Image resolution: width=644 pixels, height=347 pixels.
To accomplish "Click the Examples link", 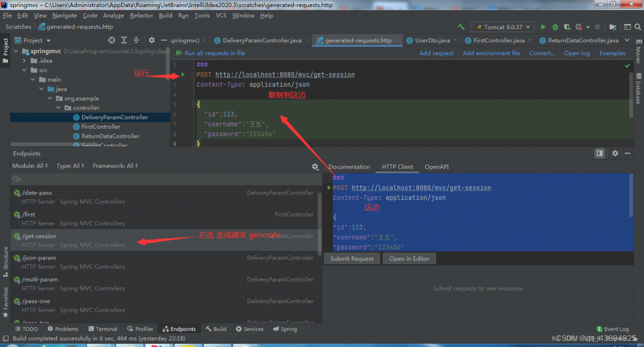I will click(612, 53).
